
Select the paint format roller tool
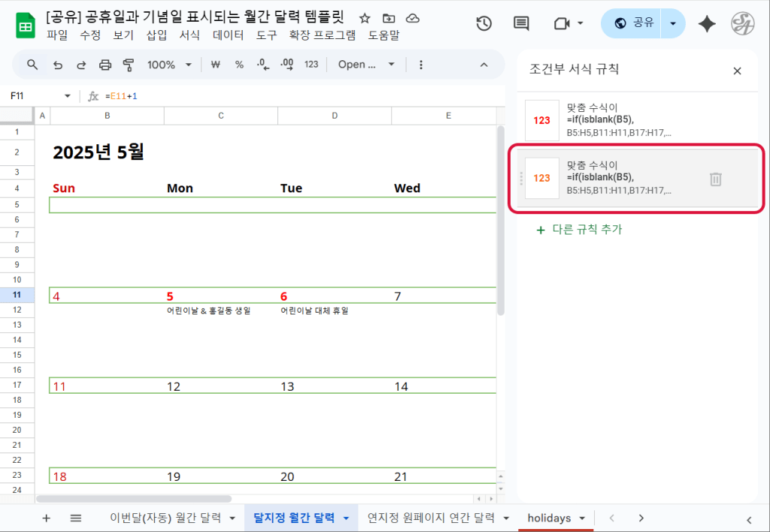[x=129, y=65]
